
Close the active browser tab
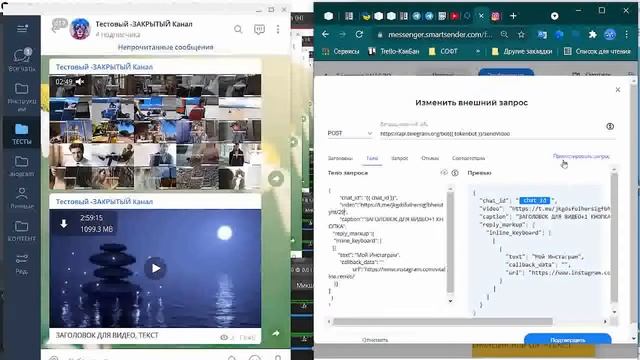pyautogui.click(x=481, y=16)
